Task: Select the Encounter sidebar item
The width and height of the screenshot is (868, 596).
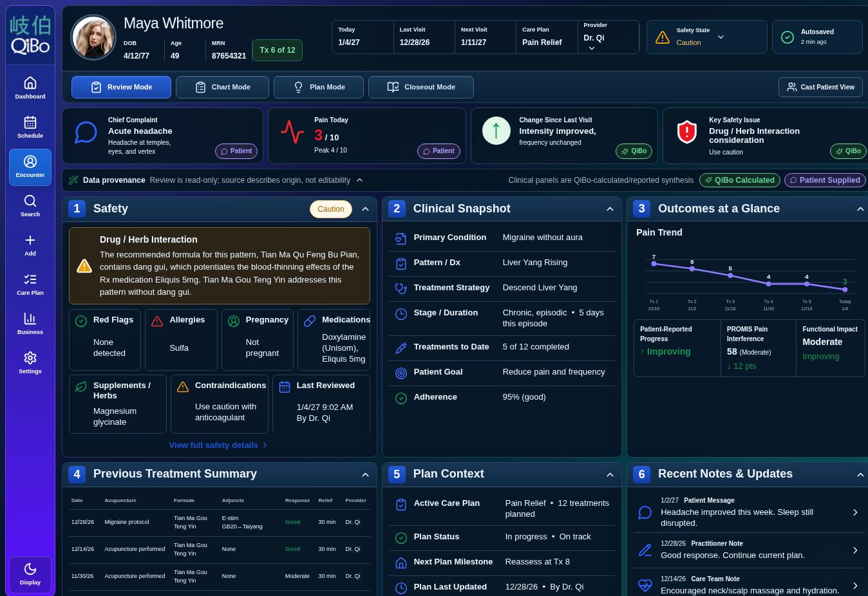Action: pyautogui.click(x=30, y=167)
